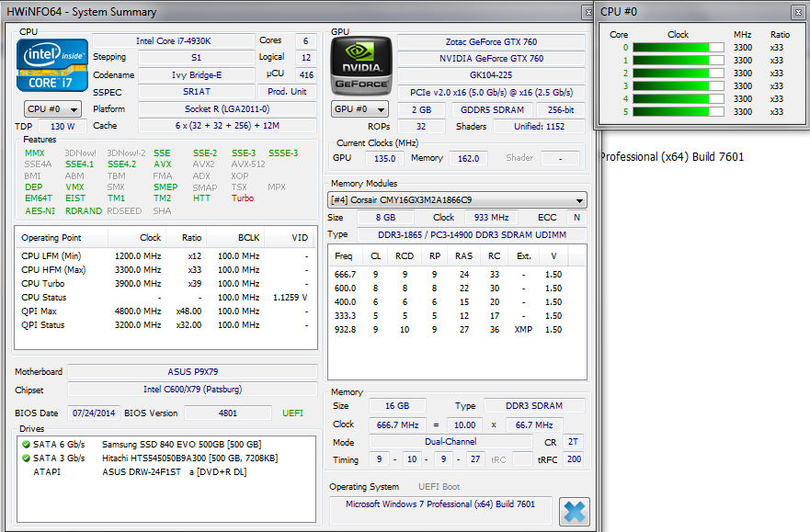Click the Operating Point column header
Viewport: 810px width, 532px height.
62,238
